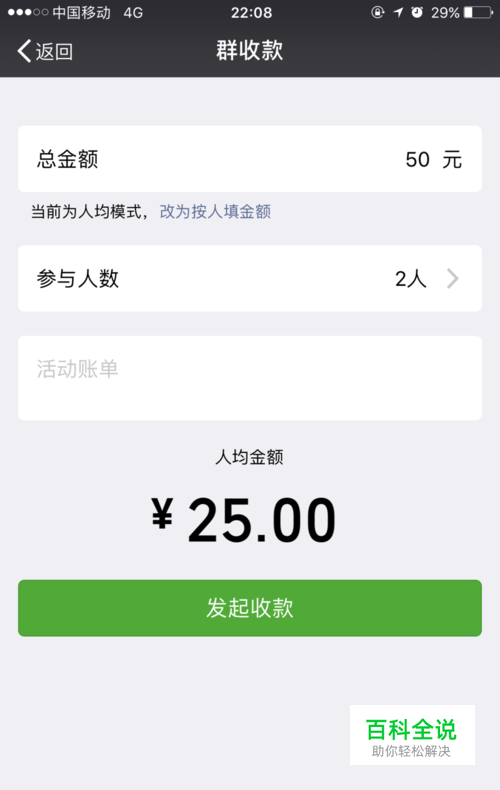This screenshot has width=500, height=790.
Task: Tap the 4G network indicator
Action: pyautogui.click(x=133, y=13)
